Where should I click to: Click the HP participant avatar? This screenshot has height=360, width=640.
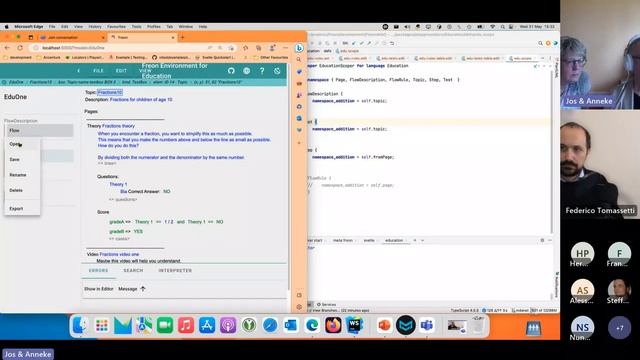click(x=582, y=253)
